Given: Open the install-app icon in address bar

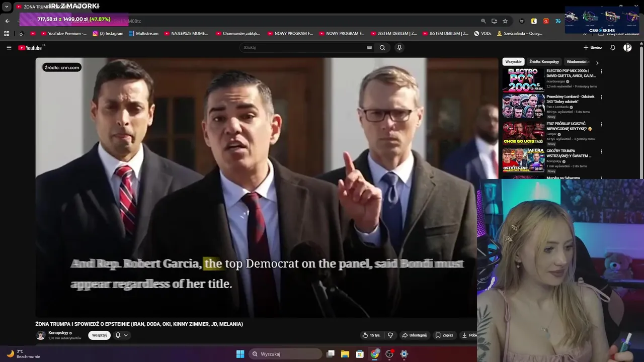Looking at the screenshot, I should (x=494, y=21).
